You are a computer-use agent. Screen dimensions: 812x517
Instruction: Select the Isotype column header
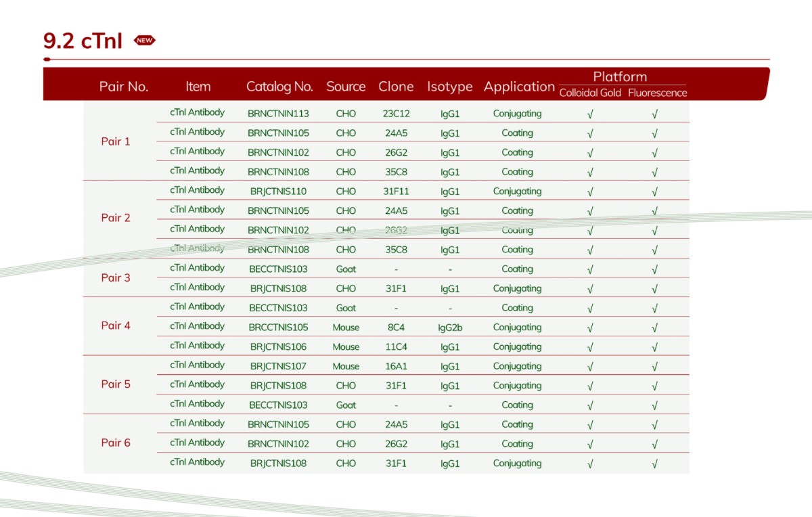tap(449, 87)
